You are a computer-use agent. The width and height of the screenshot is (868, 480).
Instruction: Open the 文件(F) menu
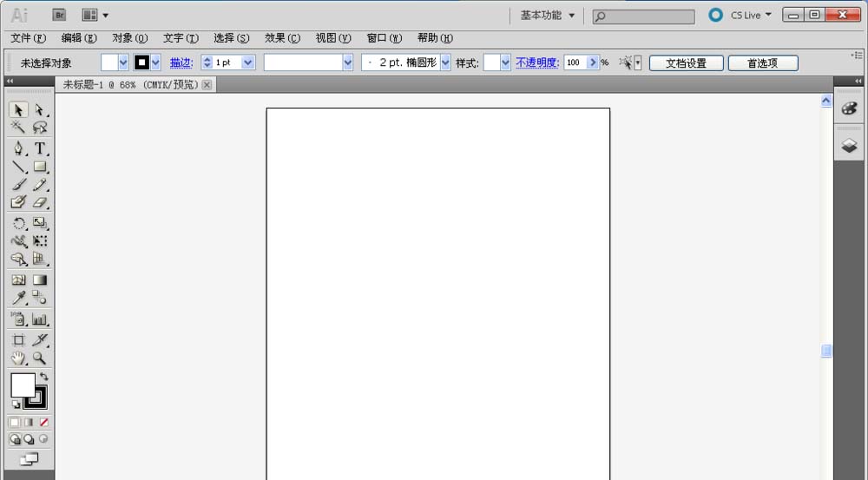pyautogui.click(x=29, y=37)
